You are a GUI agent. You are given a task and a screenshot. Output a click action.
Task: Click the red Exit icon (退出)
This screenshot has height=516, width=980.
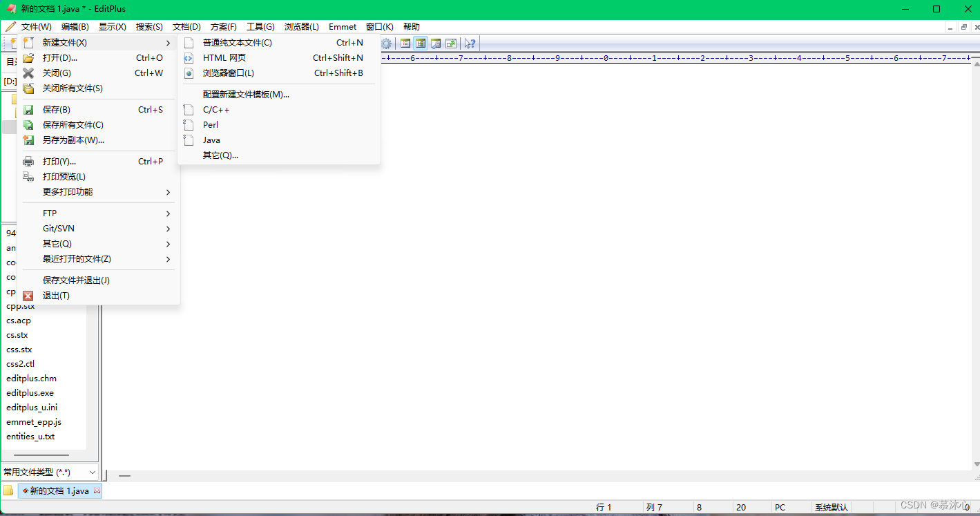click(28, 296)
